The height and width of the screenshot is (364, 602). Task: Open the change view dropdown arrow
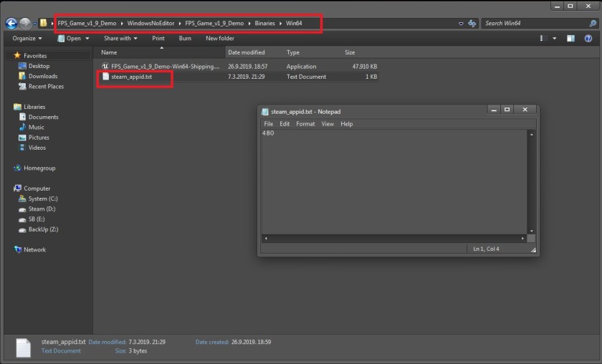point(555,38)
